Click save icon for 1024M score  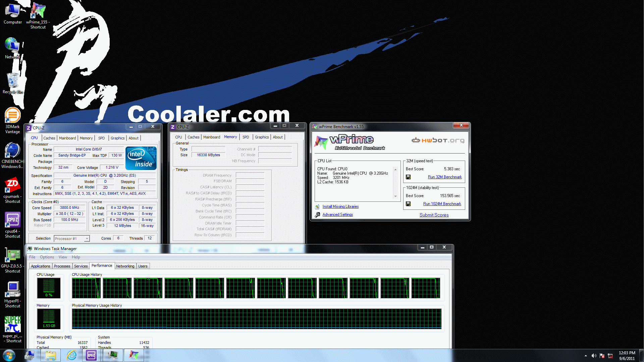tap(408, 204)
